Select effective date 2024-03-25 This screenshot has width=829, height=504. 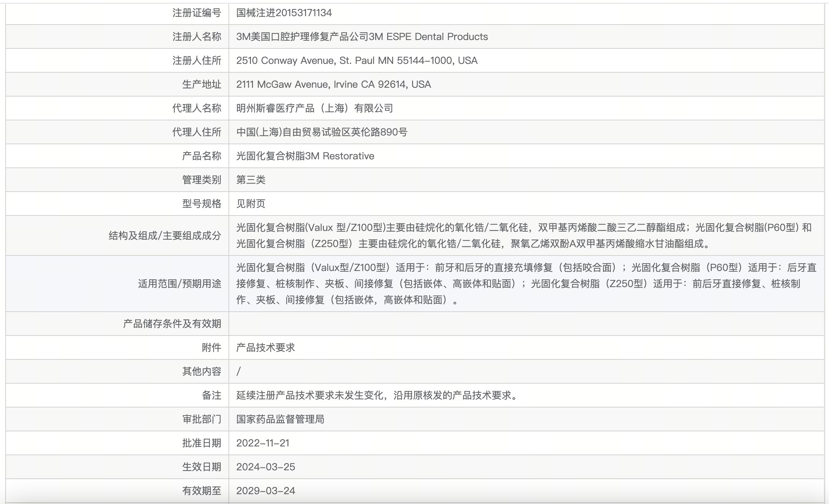(x=266, y=467)
